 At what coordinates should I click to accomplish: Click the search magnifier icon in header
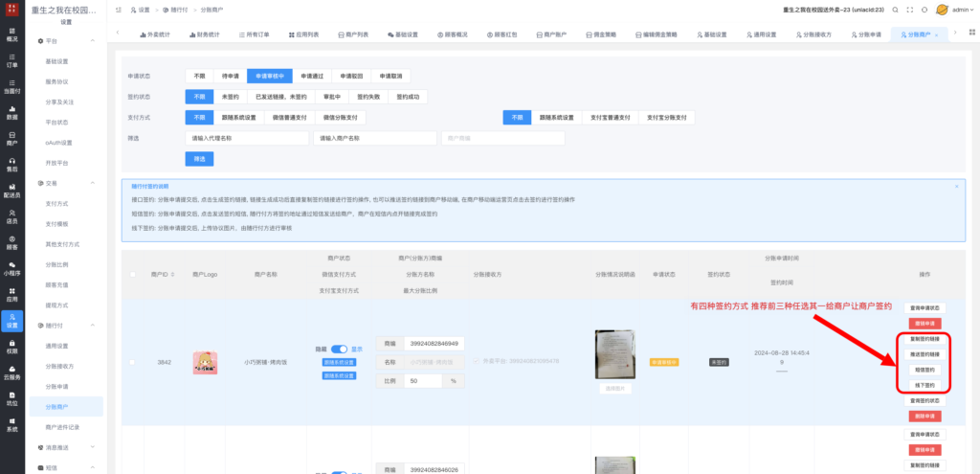click(895, 10)
